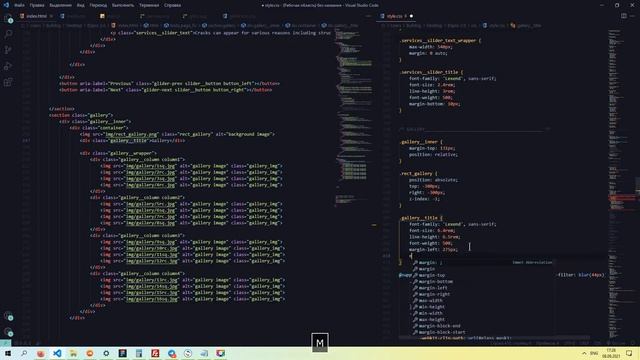This screenshot has height=360, width=640.
Task: Click the .gallery__inner selector in CSS
Action: coord(418,142)
